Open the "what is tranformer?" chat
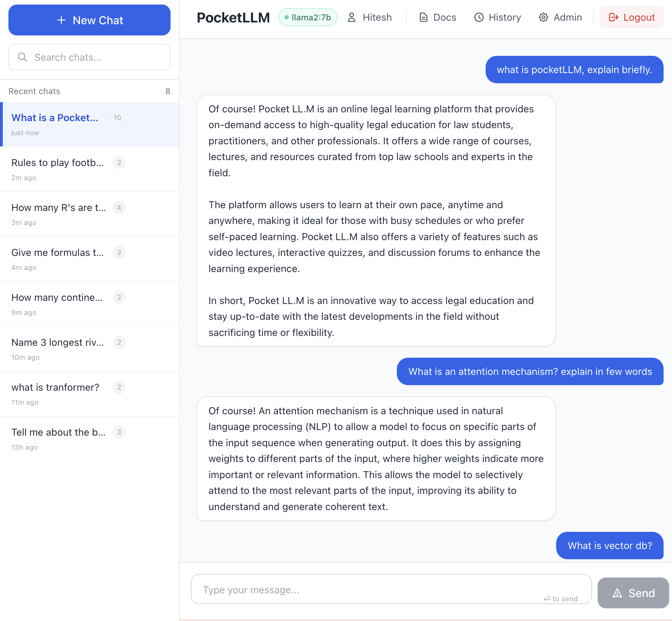Screen dimensions: 672x621 [55, 388]
